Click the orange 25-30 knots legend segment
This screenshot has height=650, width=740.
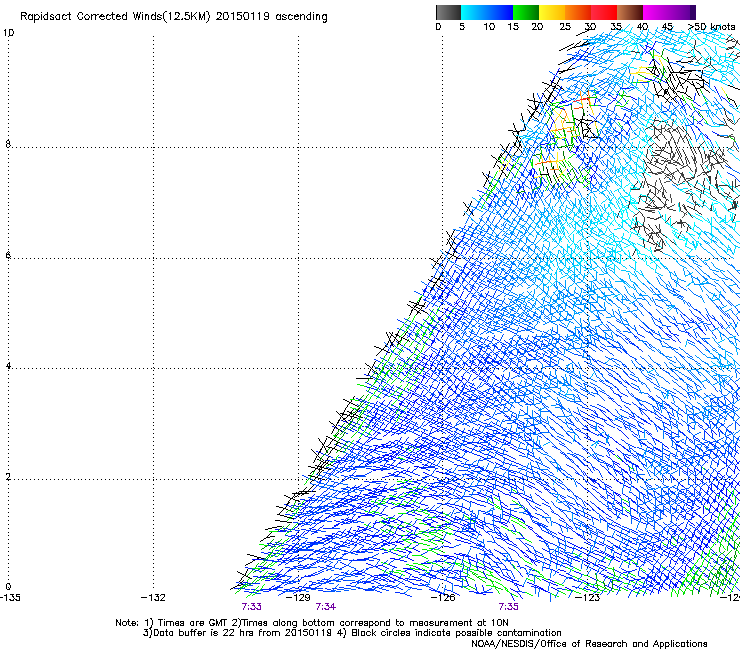(x=578, y=12)
